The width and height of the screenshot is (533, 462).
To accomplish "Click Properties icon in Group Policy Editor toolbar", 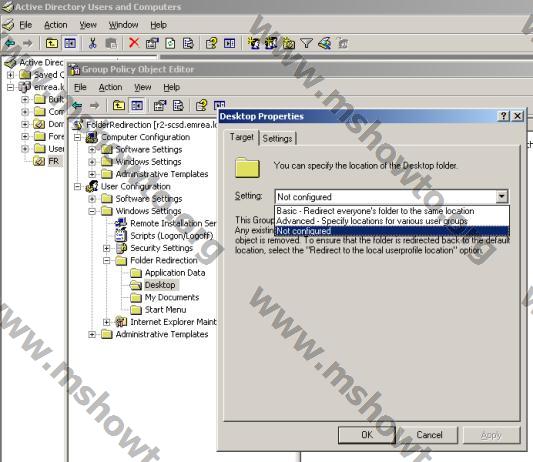I will [x=160, y=105].
